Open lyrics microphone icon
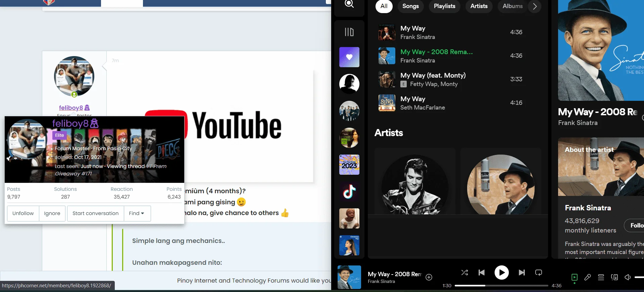This screenshot has width=644, height=292. coord(588,277)
